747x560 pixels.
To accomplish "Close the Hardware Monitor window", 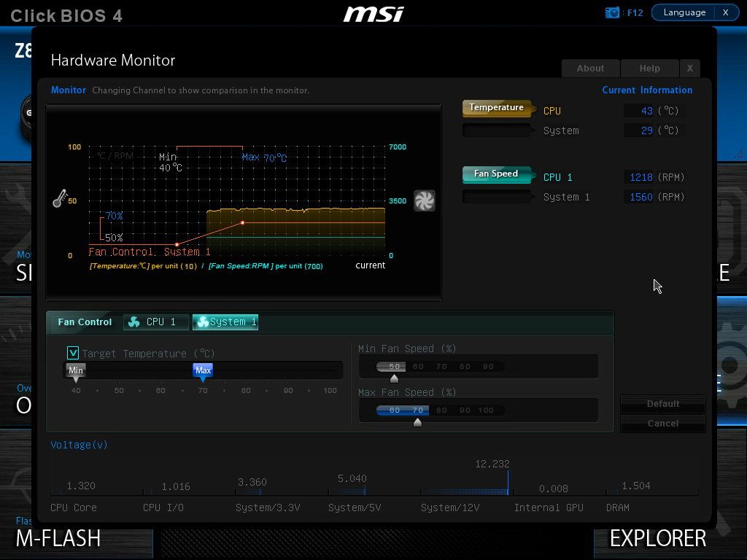I will [x=690, y=68].
